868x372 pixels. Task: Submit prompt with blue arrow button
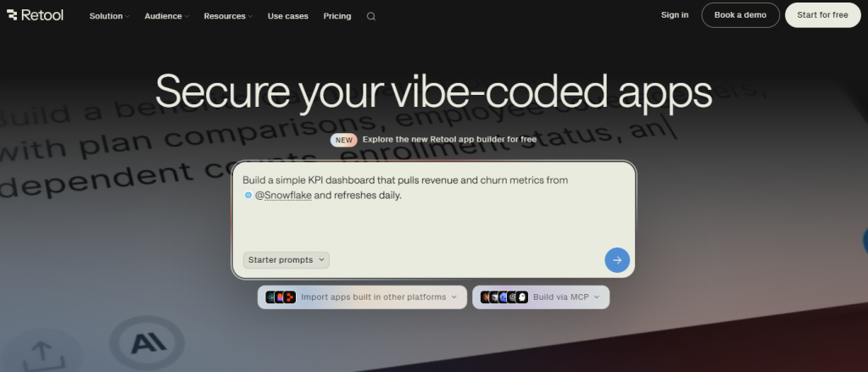point(617,260)
